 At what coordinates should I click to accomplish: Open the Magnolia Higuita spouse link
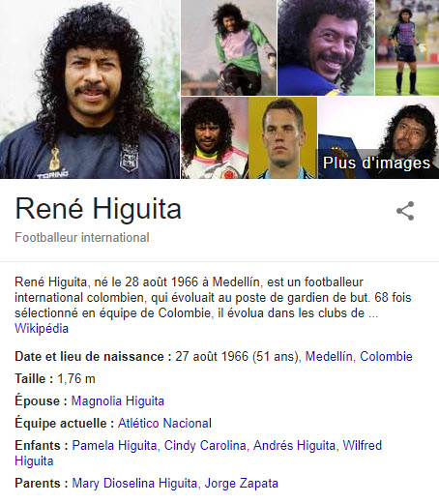point(118,400)
